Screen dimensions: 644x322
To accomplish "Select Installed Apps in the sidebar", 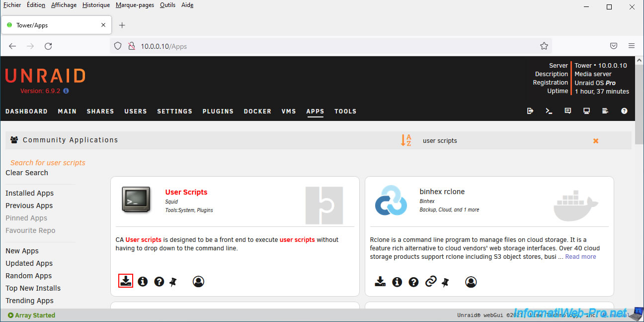I will 29,193.
